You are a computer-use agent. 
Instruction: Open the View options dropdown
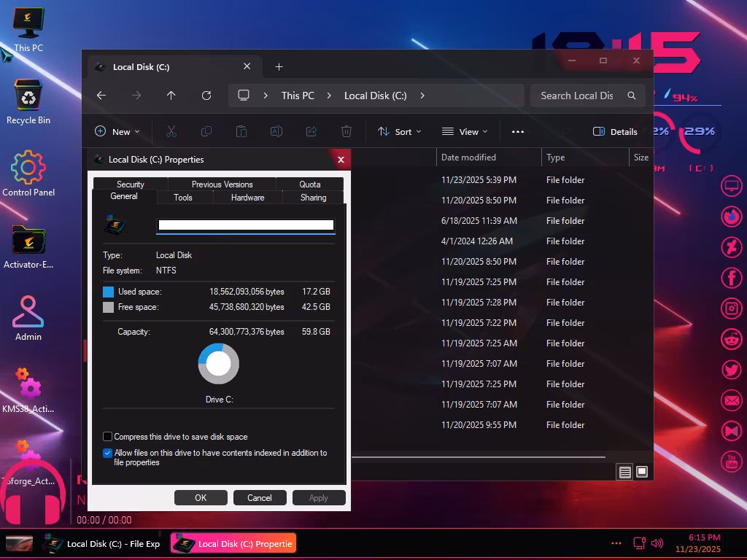(x=465, y=131)
